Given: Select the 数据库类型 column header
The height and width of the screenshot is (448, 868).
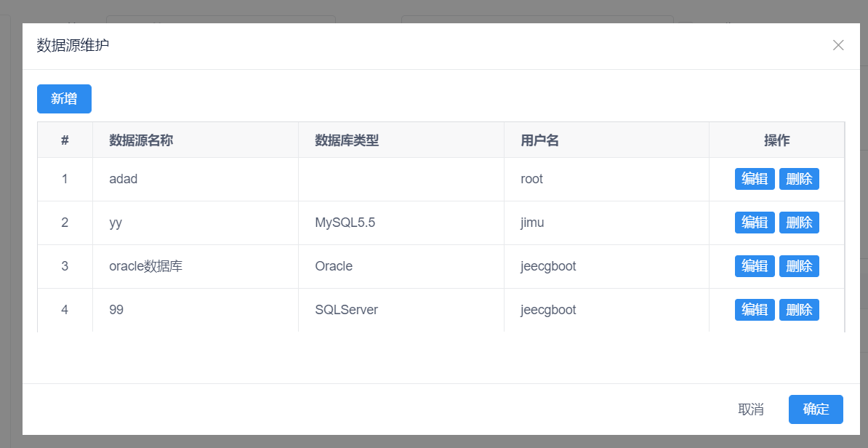Looking at the screenshot, I should point(401,140).
